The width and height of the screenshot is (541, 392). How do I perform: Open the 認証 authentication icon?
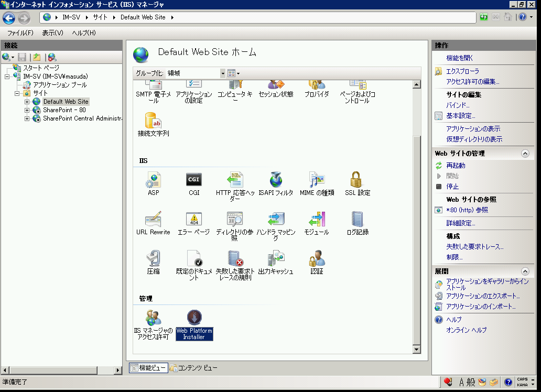click(x=317, y=259)
